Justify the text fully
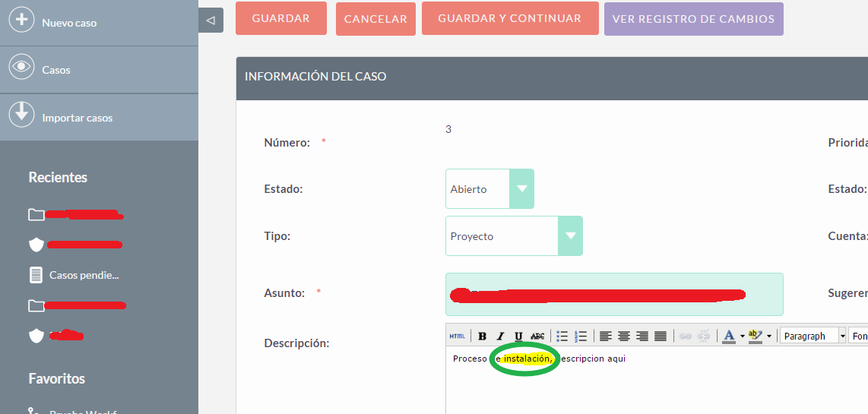This screenshot has height=414, width=868. coord(661,336)
